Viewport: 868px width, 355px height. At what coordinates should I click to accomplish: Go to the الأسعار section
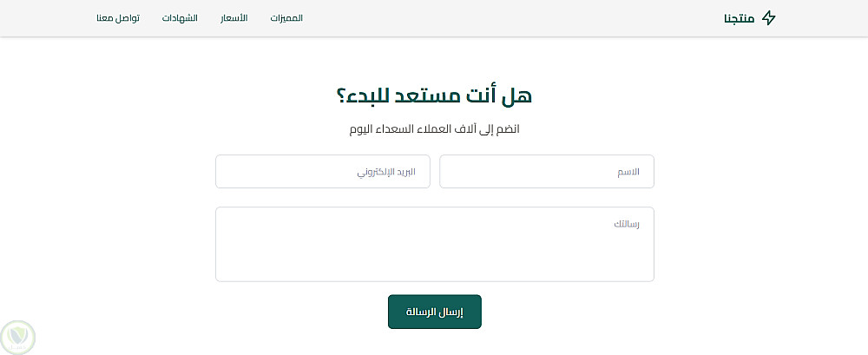click(x=231, y=18)
